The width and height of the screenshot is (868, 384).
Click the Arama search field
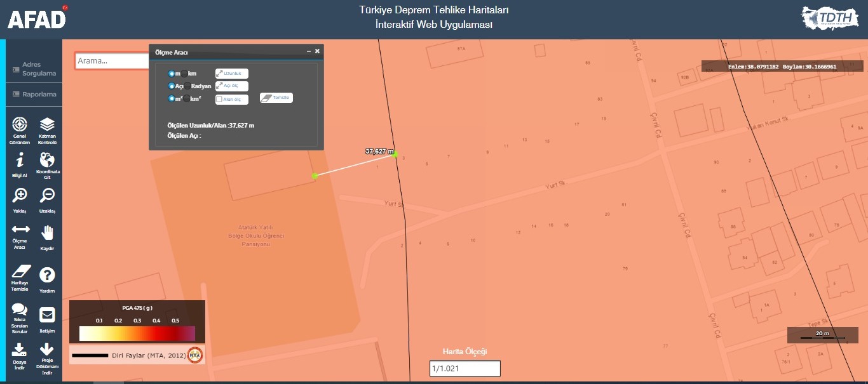pos(112,60)
